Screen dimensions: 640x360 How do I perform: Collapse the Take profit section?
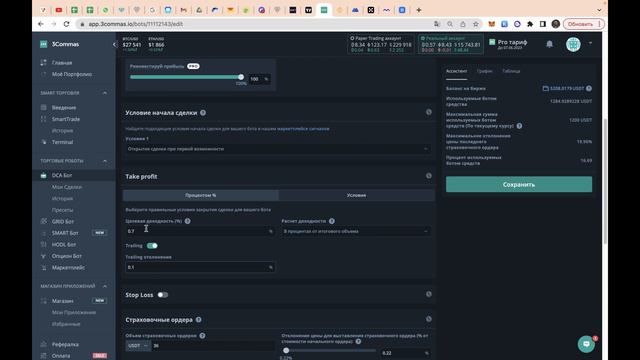(x=429, y=176)
